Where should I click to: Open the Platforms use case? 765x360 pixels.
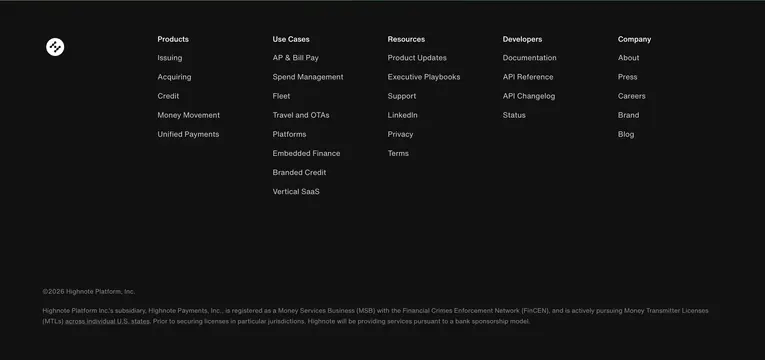[x=289, y=134]
